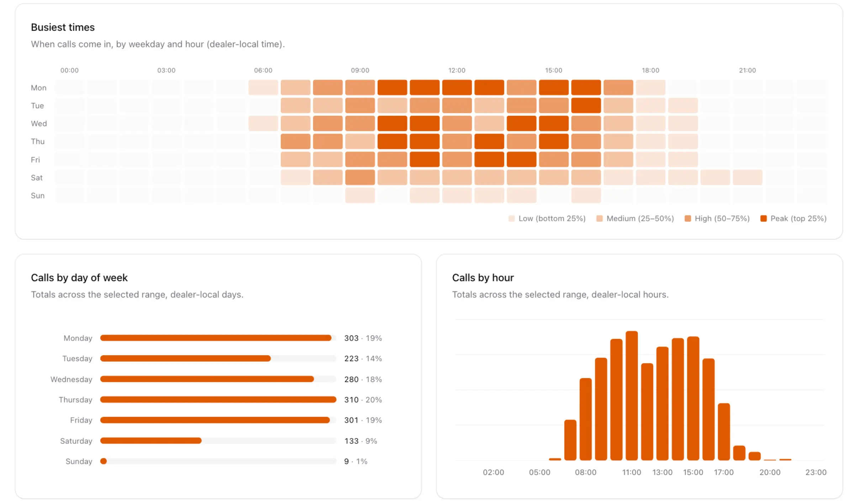Image resolution: width=854 pixels, height=504 pixels.
Task: Select the Wednesday 06:00 heatmap cell
Action: click(263, 123)
